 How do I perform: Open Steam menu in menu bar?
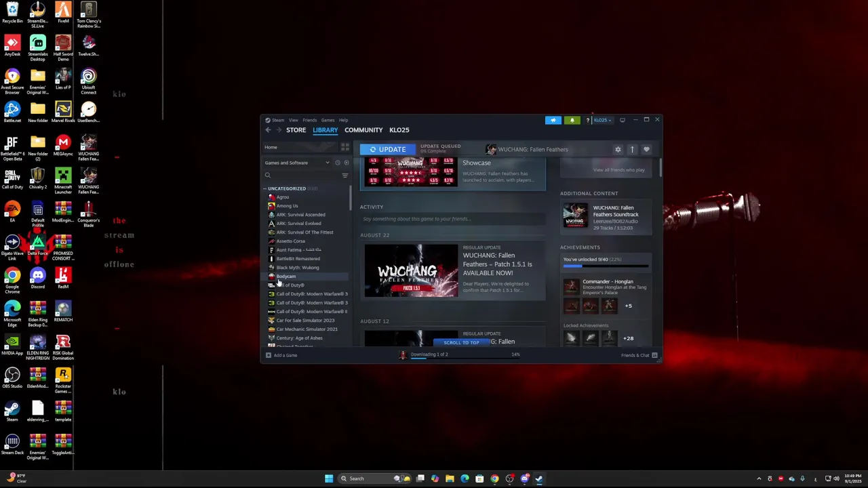pyautogui.click(x=278, y=120)
